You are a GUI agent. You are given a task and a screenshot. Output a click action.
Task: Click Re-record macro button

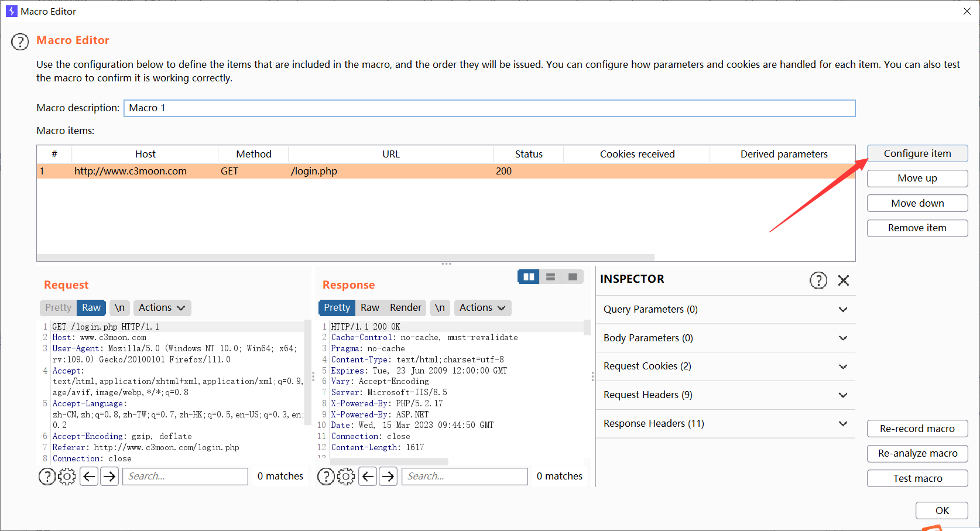click(917, 429)
